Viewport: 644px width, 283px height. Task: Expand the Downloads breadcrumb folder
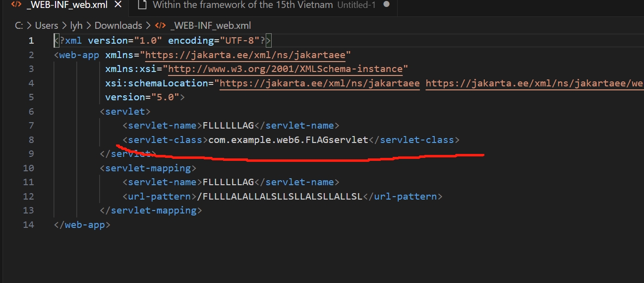[x=118, y=25]
